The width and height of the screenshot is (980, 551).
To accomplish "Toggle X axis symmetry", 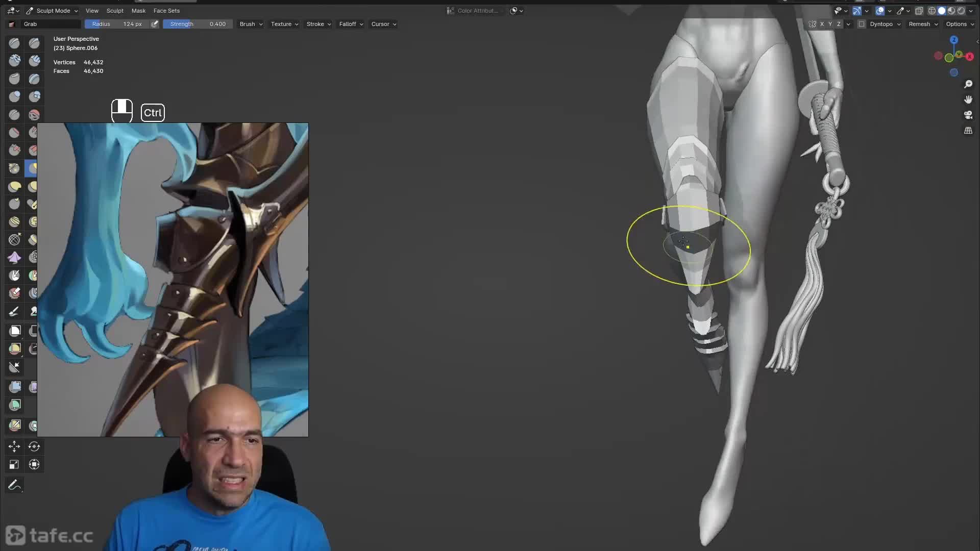I will click(x=822, y=24).
